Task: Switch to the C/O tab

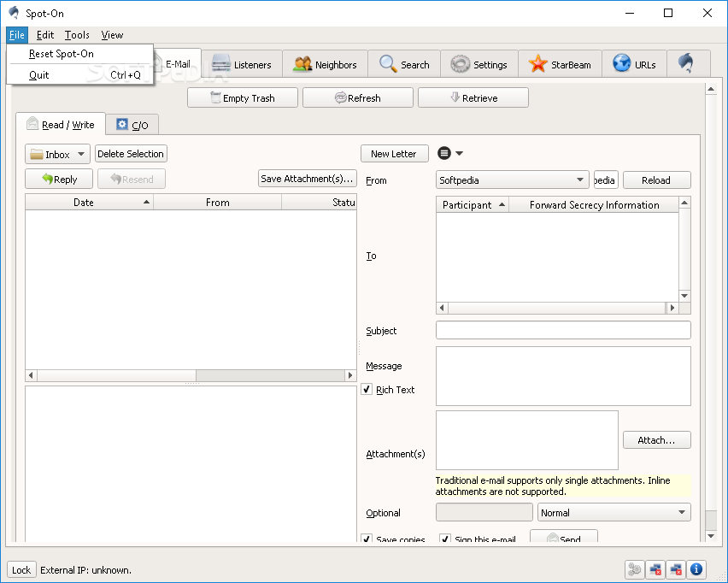Action: click(x=132, y=125)
